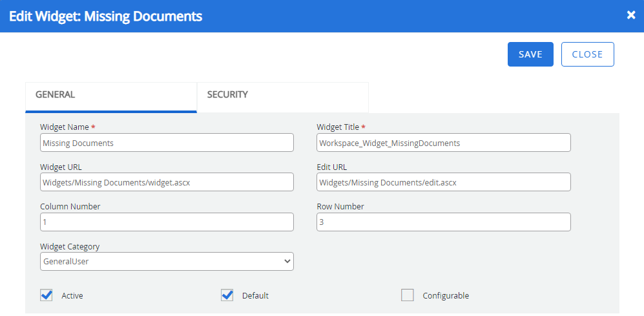Click into the Widget Title field
This screenshot has width=644, height=316.
[x=443, y=143]
